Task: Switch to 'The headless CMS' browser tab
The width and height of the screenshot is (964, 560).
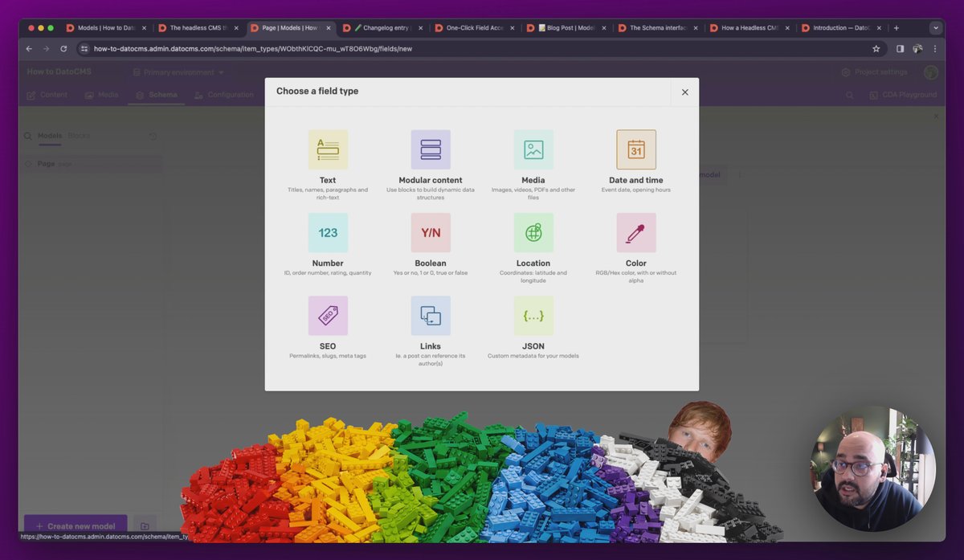Action: point(198,27)
